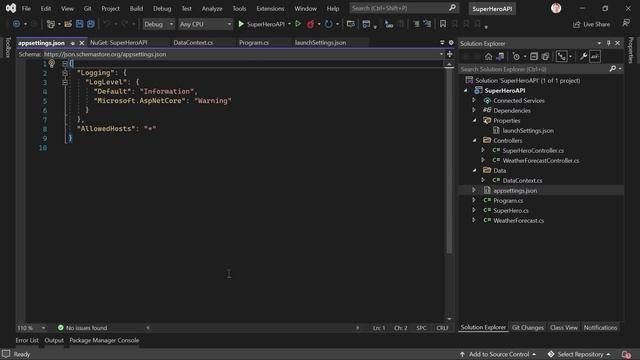Open the Error List panel tab
The image size is (640, 360).
pyautogui.click(x=27, y=340)
